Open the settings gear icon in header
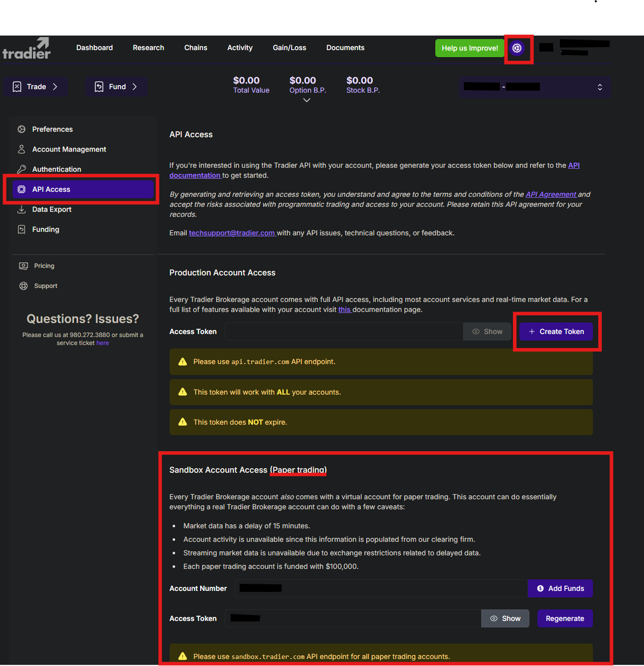This screenshot has width=644, height=666. [x=517, y=48]
